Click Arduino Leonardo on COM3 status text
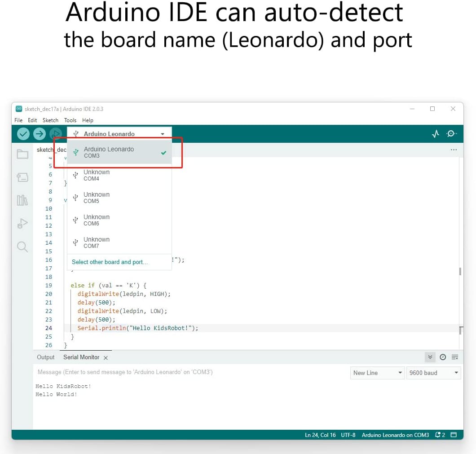 pyautogui.click(x=395, y=435)
